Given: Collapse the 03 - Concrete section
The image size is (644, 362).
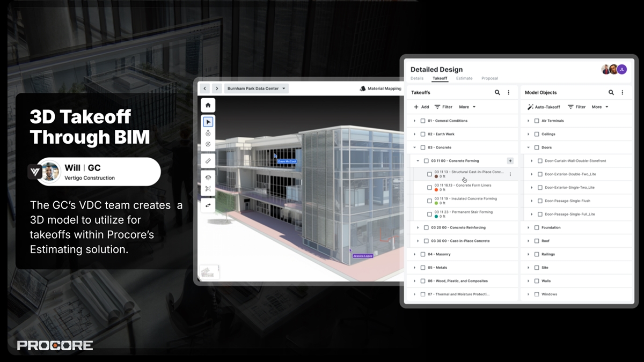Looking at the screenshot, I should pyautogui.click(x=415, y=147).
